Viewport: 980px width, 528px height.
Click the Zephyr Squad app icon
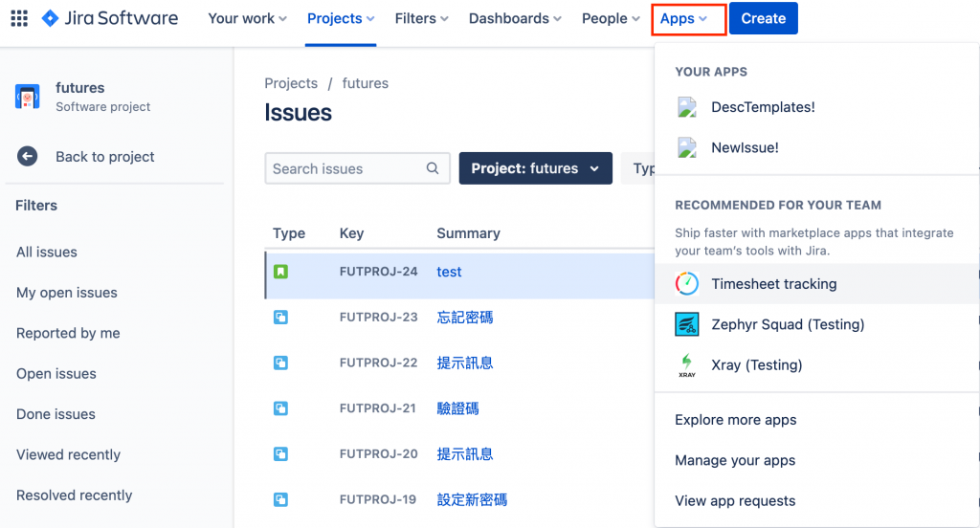(687, 324)
